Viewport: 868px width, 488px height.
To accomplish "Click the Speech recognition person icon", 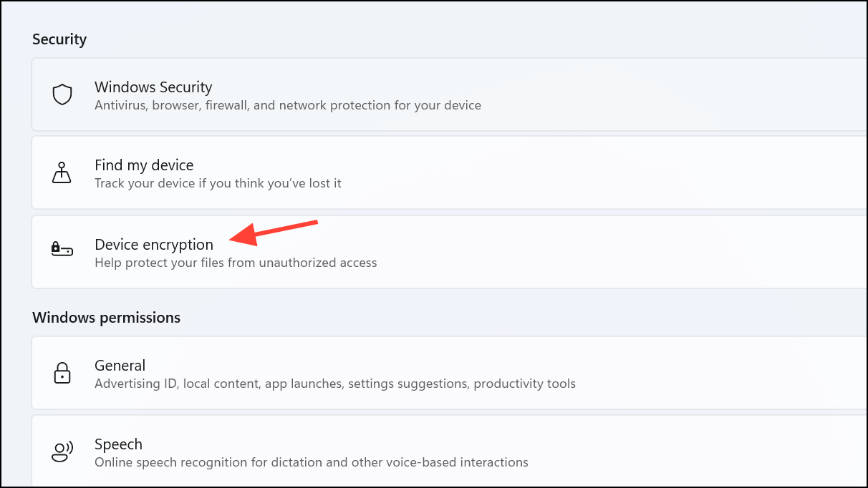I will pos(63,452).
